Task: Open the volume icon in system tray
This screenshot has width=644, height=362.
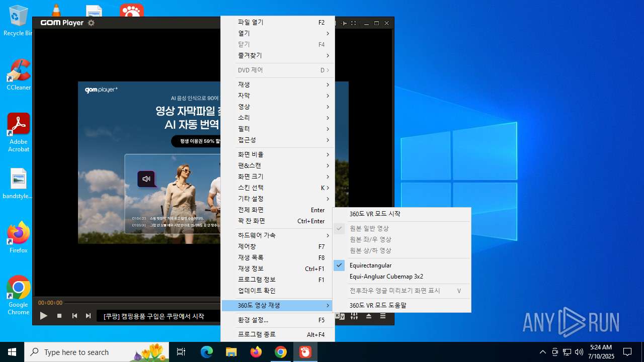Action: [579, 352]
